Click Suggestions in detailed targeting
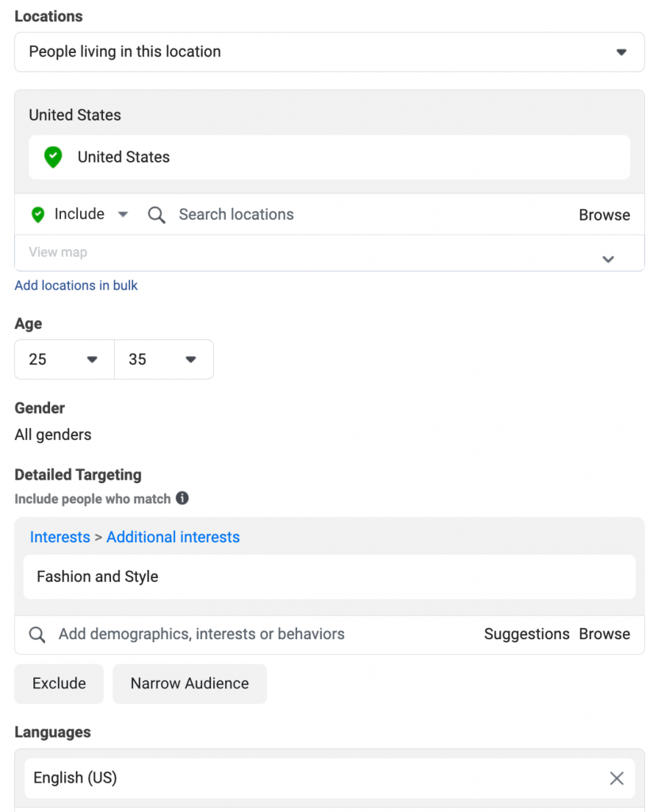Image resolution: width=661 pixels, height=812 pixels. point(526,634)
